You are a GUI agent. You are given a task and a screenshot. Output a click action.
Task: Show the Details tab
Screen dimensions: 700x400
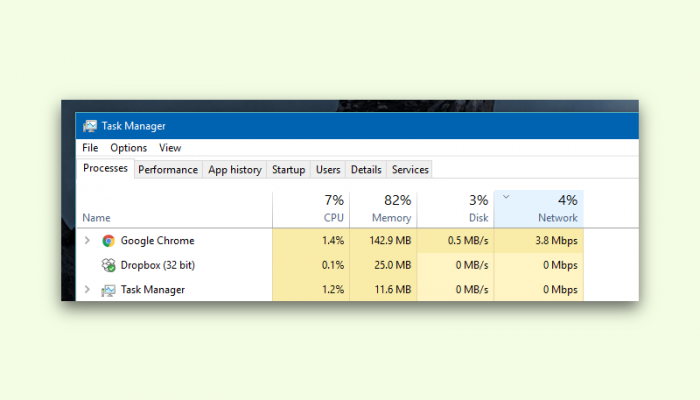(366, 170)
